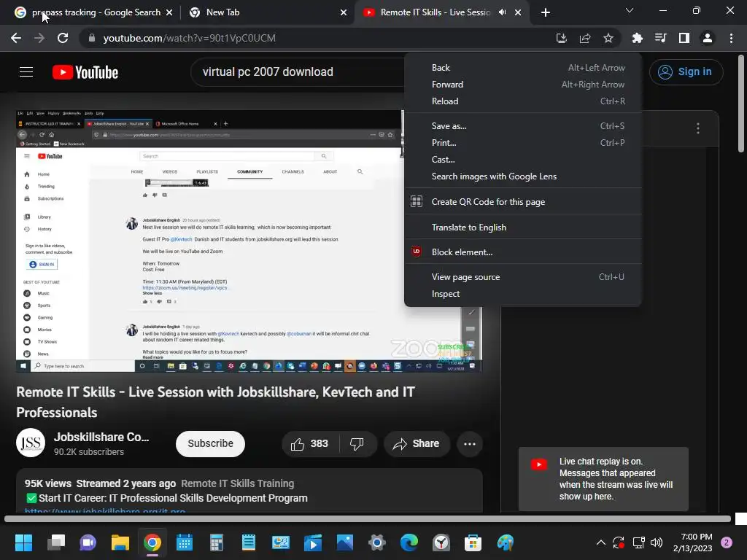This screenshot has width=747, height=560.
Task: Choose Save as... from context menu
Action: (x=522, y=125)
